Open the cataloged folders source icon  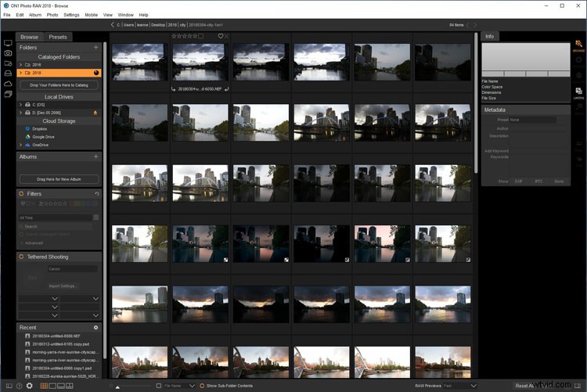8,63
